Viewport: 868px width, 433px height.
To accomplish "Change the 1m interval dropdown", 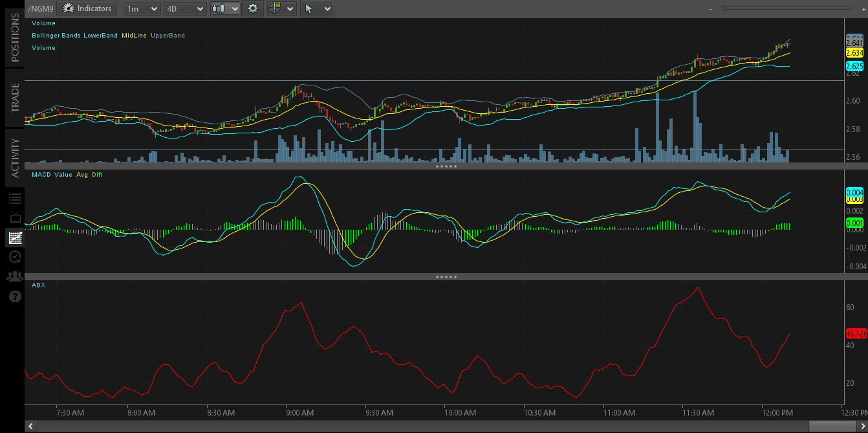I will coord(142,8).
